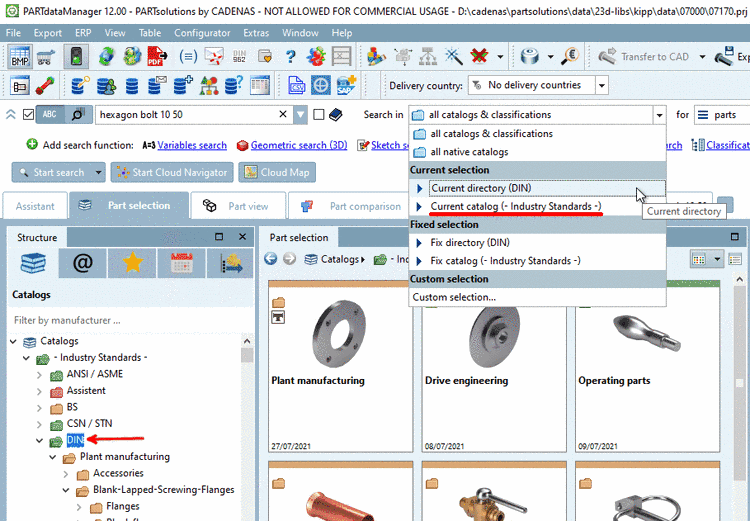Open the Extras menu

tap(256, 33)
